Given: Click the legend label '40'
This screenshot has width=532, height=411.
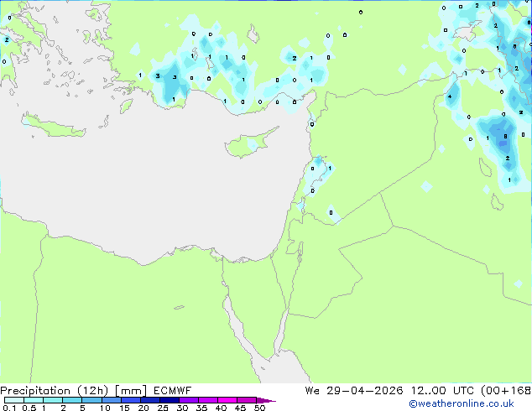Looking at the screenshot, I should 221,408.
